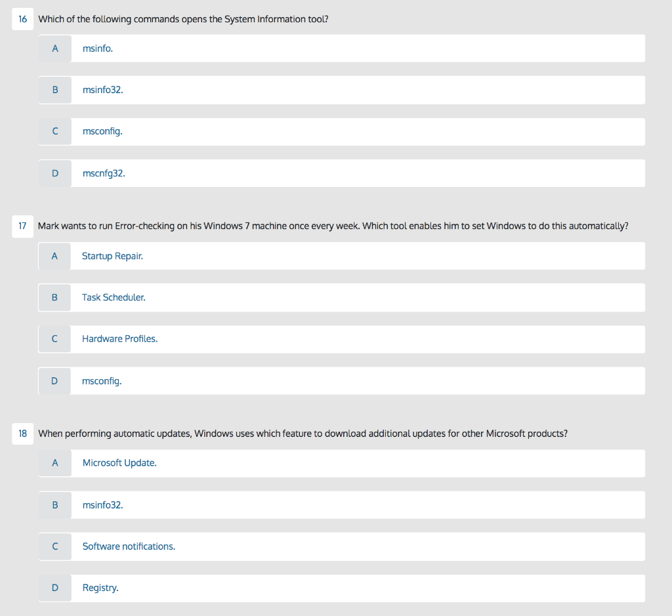672x616 pixels.
Task: Click the letter B badge under question 17
Action: [54, 297]
